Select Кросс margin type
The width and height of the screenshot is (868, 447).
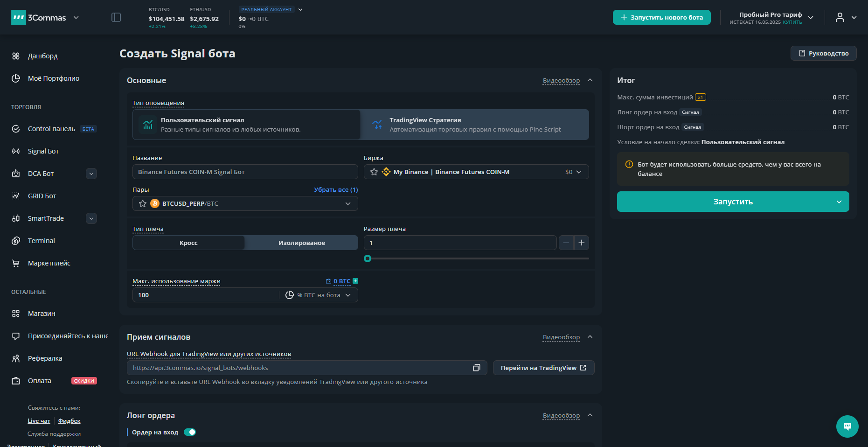tap(188, 243)
